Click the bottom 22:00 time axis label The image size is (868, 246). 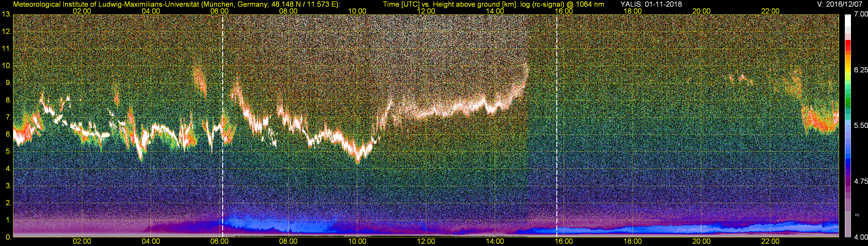[770, 241]
